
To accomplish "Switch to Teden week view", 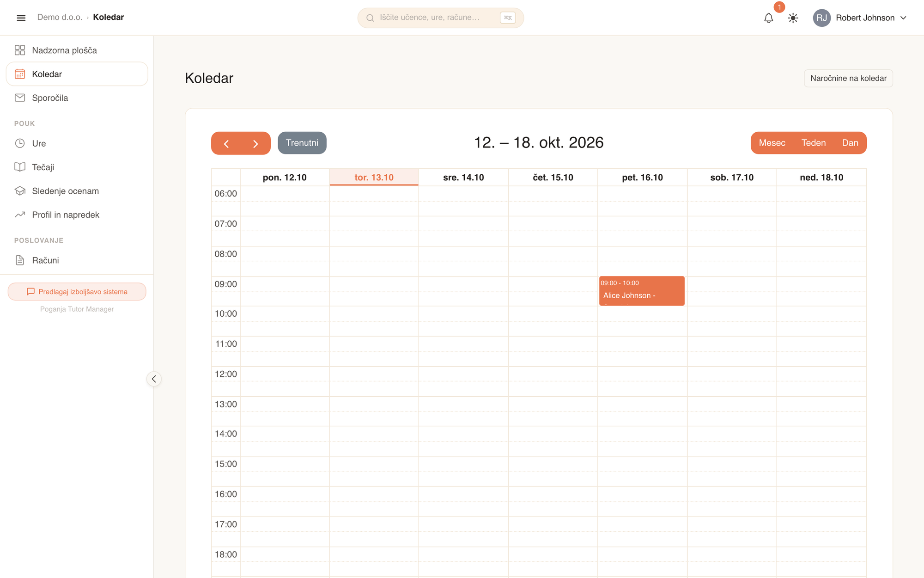I will [x=814, y=143].
